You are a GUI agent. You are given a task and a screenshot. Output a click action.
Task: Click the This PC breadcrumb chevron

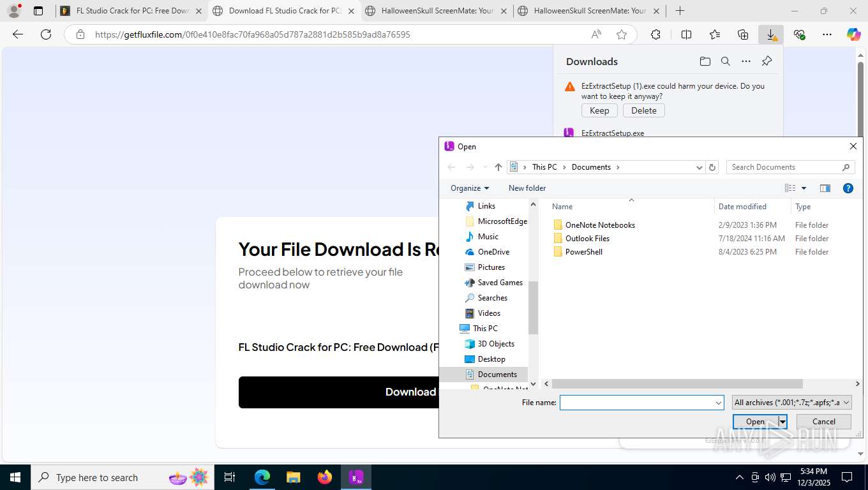click(x=565, y=167)
